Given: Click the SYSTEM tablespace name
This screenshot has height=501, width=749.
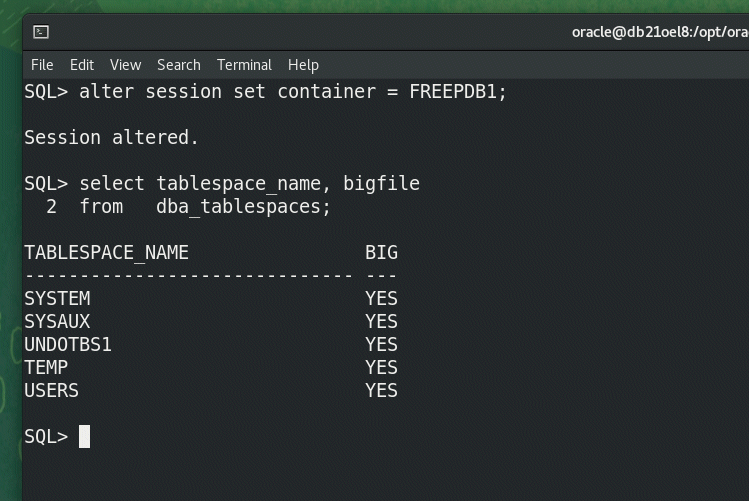Looking at the screenshot, I should coord(57,298).
